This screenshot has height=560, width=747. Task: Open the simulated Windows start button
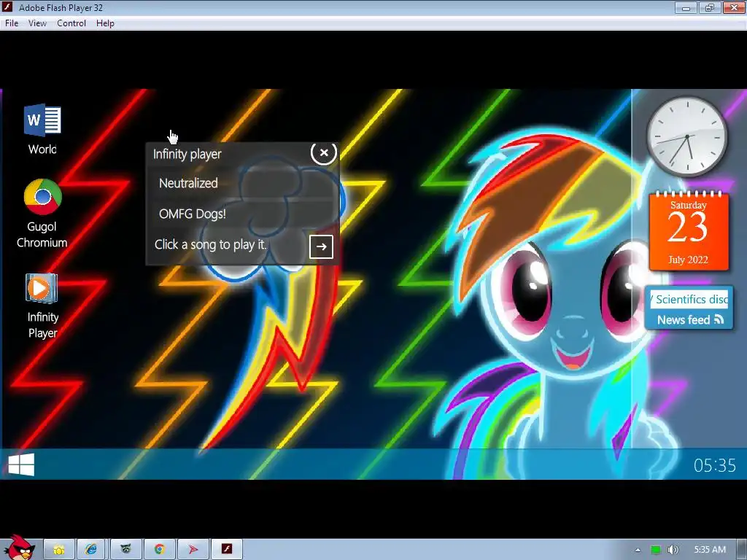pyautogui.click(x=21, y=464)
